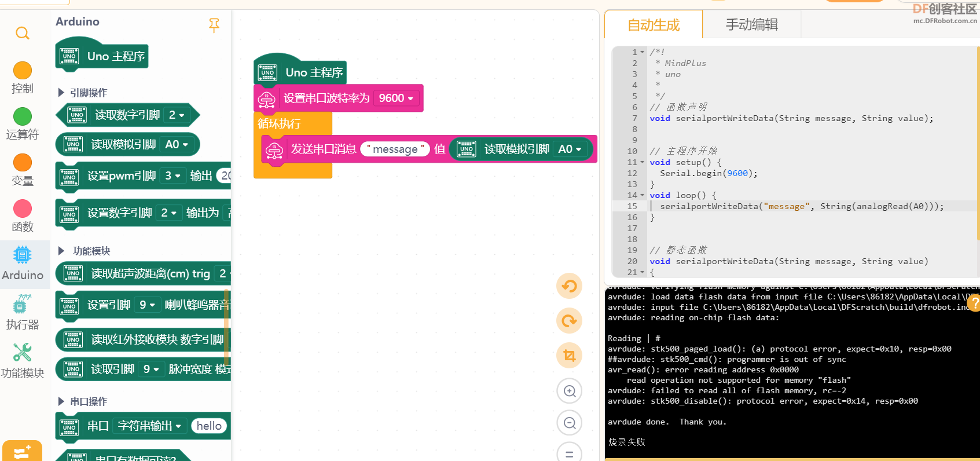This screenshot has height=461, width=980.
Task: Select the 变量 (Variables) category circle
Action: [23, 162]
